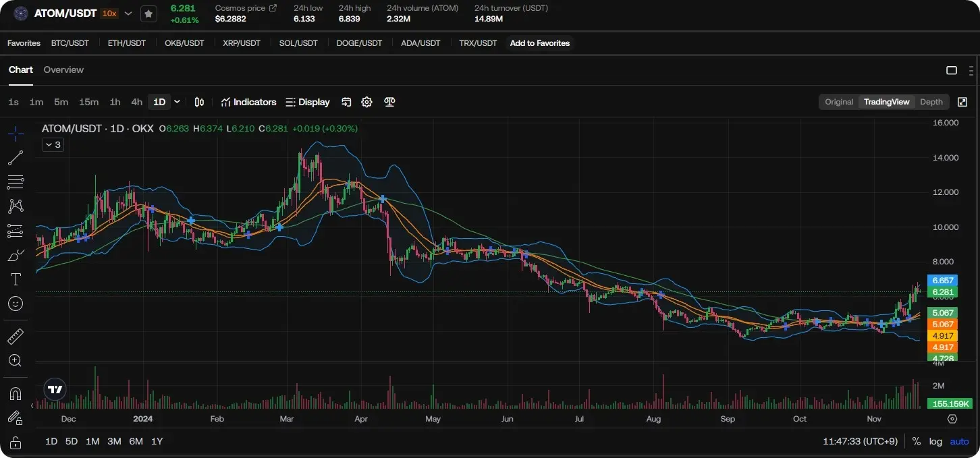Image resolution: width=980 pixels, height=458 pixels.
Task: Select the ruler measure tool
Action: coord(16,336)
